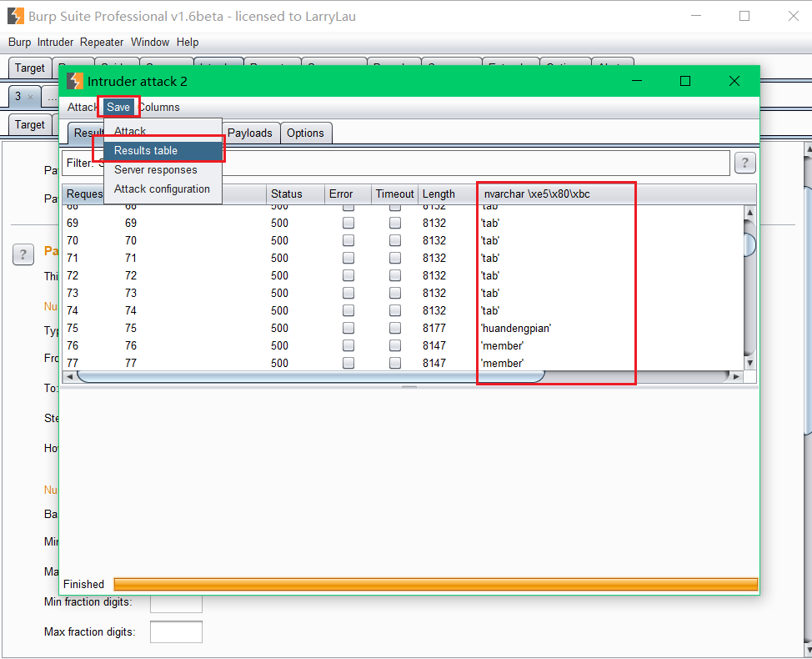Click the Save menu button

pos(118,107)
